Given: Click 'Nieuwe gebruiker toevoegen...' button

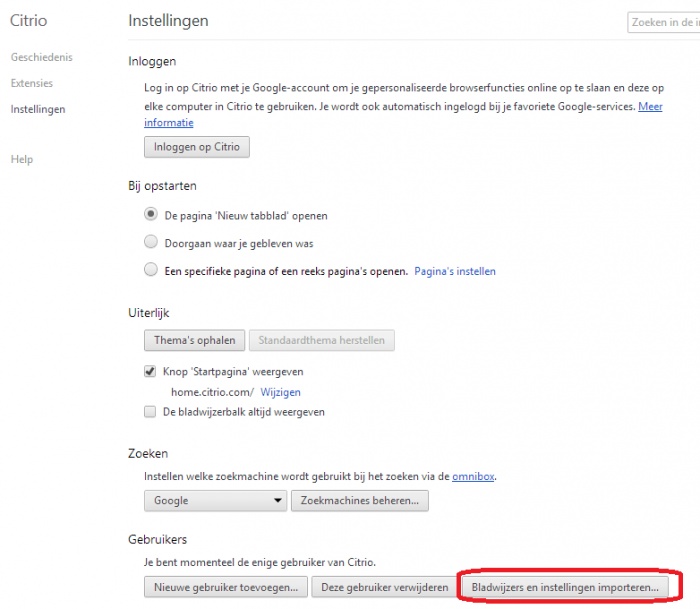Looking at the screenshot, I should [x=226, y=587].
